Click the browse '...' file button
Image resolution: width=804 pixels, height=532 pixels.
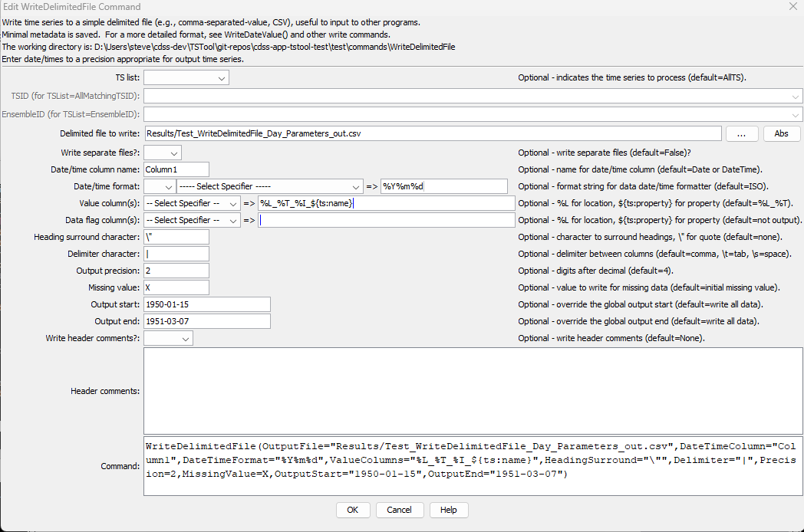pos(741,134)
